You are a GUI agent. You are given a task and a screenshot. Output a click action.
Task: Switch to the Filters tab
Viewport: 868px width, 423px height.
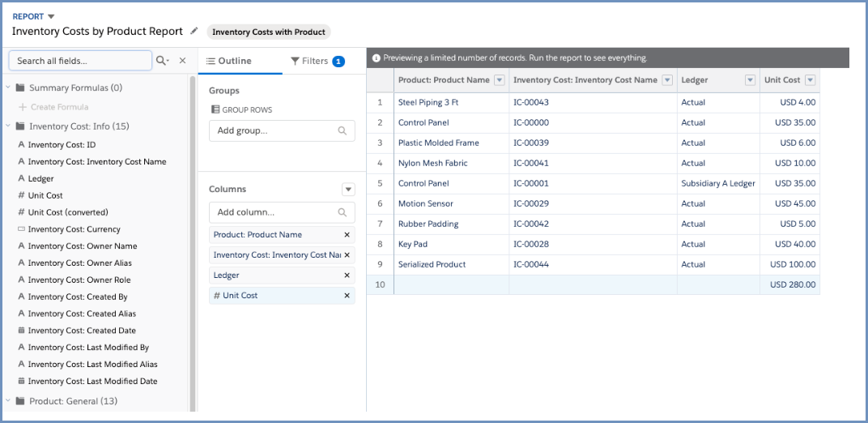tap(317, 61)
